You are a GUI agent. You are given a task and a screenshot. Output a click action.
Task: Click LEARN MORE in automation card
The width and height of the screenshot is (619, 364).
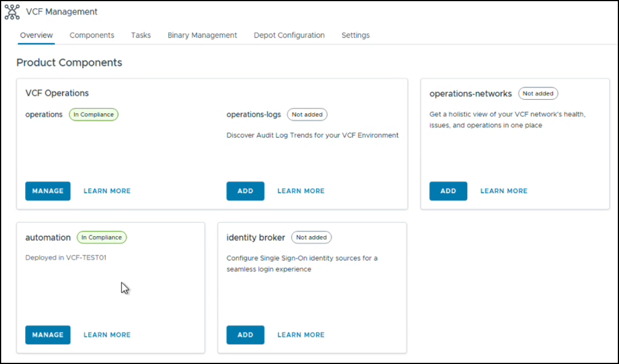107,335
